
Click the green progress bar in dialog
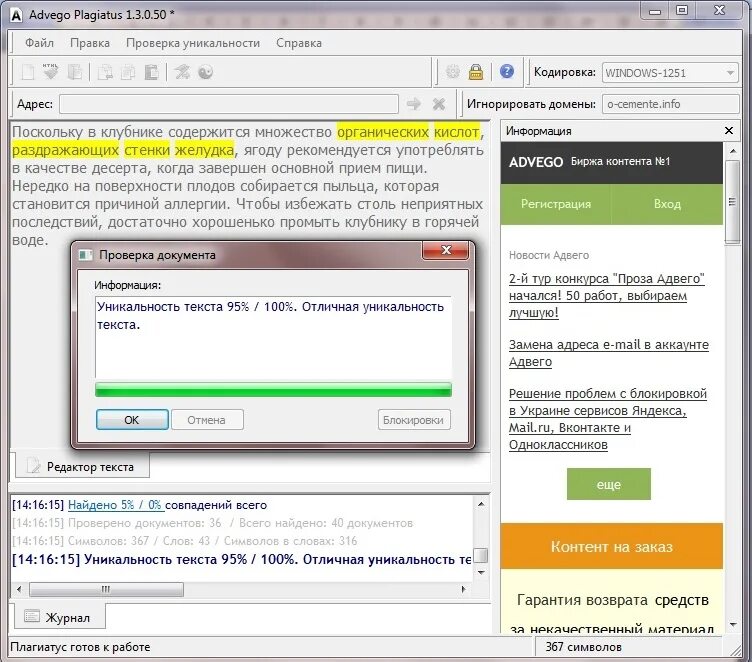pos(273,390)
